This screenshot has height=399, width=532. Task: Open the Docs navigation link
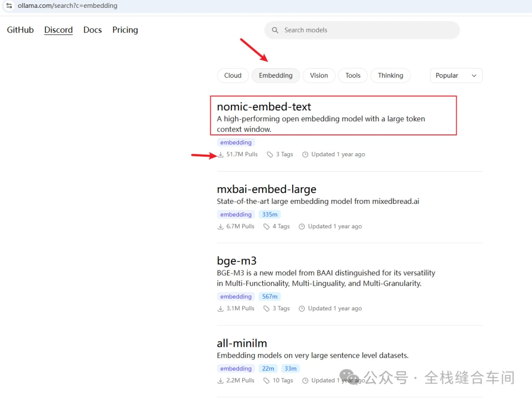tap(93, 30)
